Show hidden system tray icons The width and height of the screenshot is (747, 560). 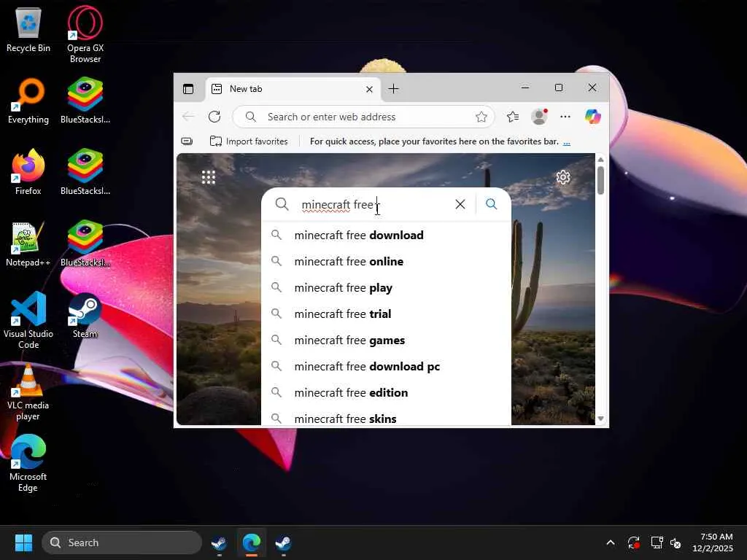click(x=611, y=542)
